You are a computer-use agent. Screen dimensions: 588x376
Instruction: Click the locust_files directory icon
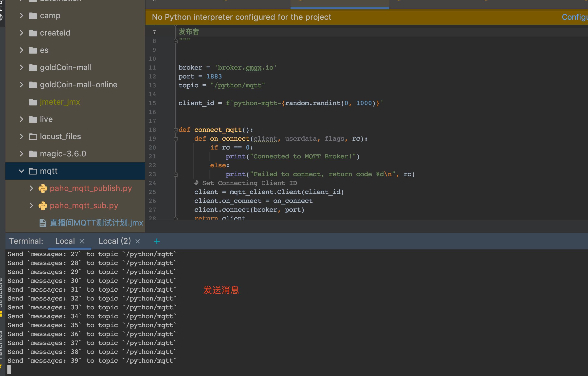pyautogui.click(x=33, y=136)
